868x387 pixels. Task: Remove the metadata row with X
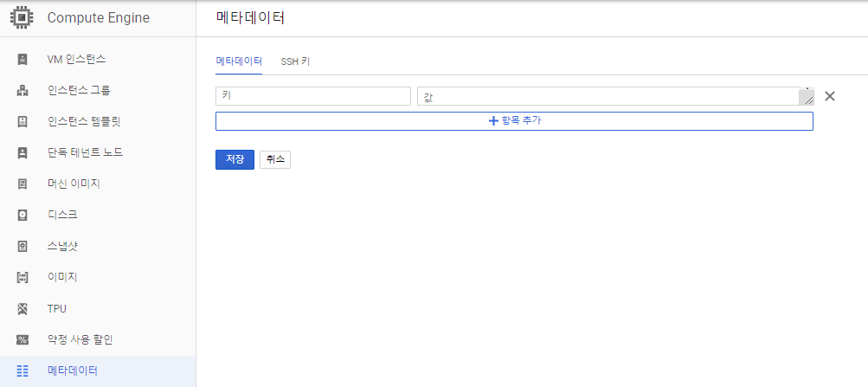tap(829, 96)
